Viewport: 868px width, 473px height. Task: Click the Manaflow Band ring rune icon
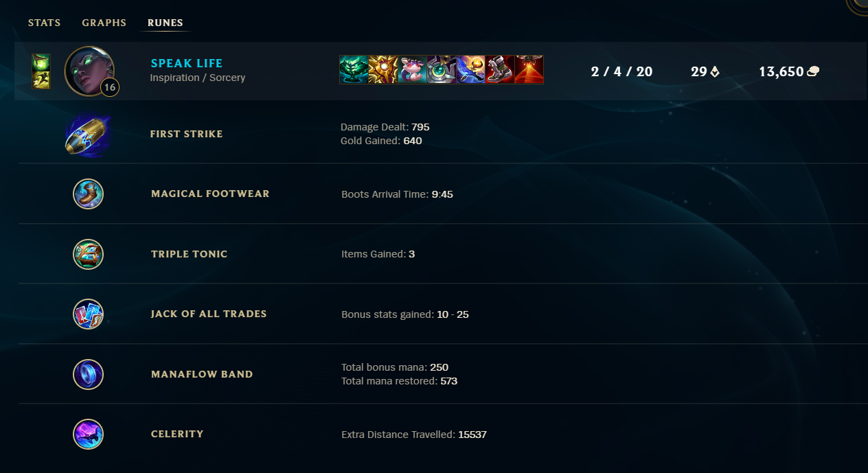pyautogui.click(x=88, y=374)
